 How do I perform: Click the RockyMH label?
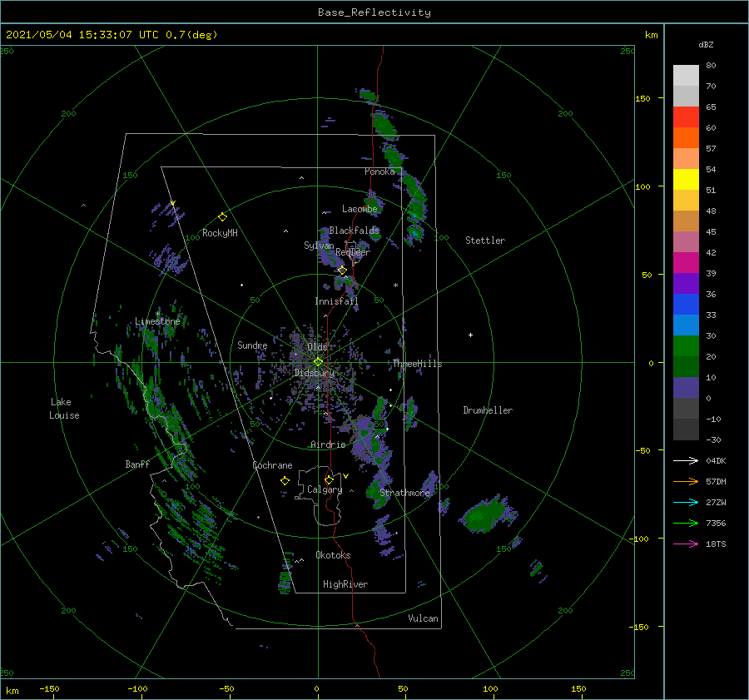coord(220,233)
